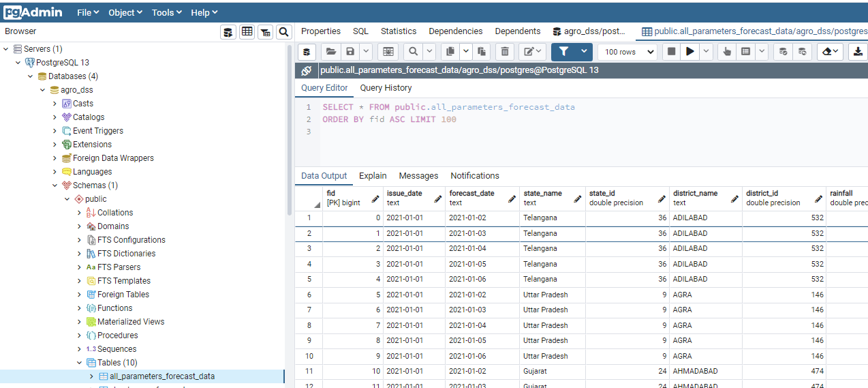The image size is (868, 388).
Task: Switch to the agro_dss/post... query tab
Action: [x=589, y=31]
